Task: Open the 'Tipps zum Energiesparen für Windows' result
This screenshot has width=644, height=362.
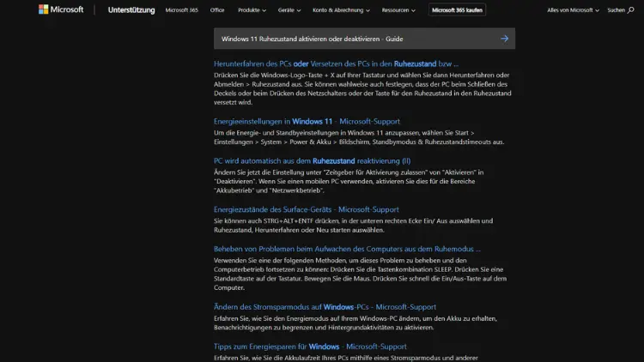Action: pyautogui.click(x=310, y=347)
